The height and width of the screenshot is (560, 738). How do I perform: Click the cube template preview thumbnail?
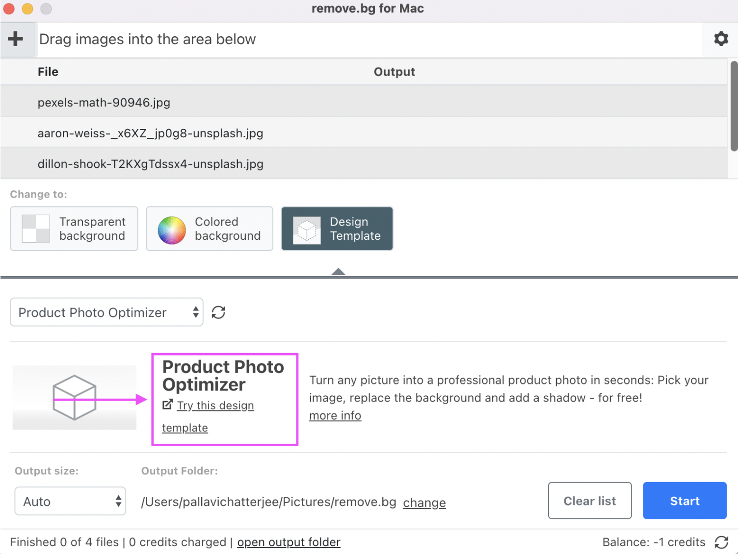pyautogui.click(x=75, y=397)
